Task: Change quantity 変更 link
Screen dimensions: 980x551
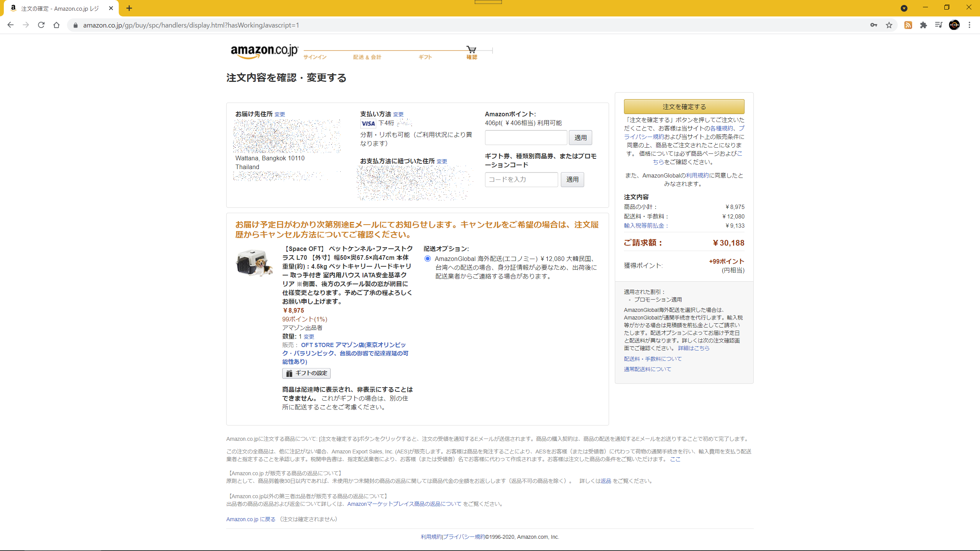Action: click(309, 337)
